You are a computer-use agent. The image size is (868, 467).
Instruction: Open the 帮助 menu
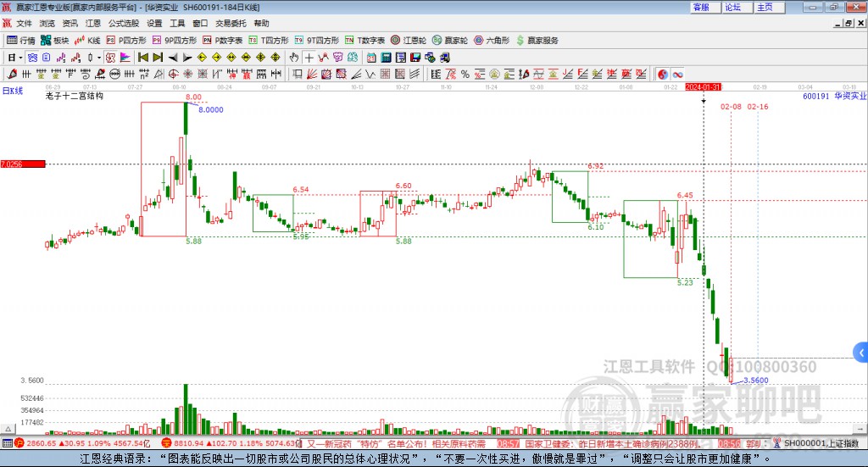261,23
